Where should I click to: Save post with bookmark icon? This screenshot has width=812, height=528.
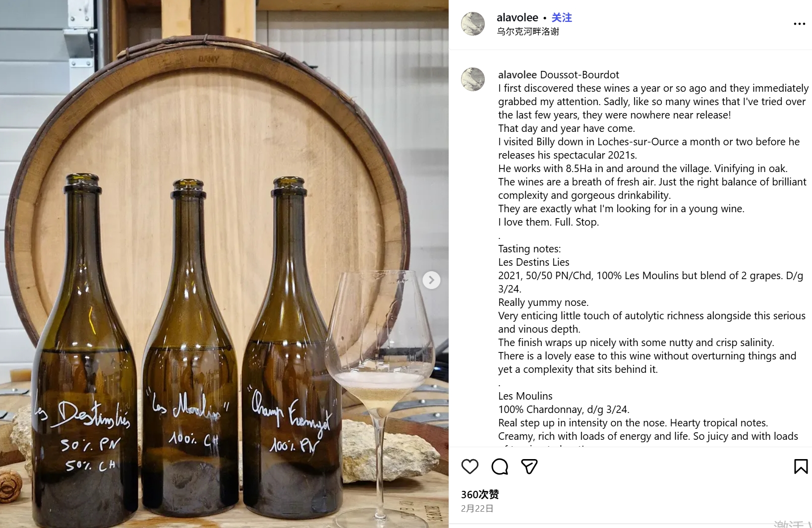point(801,467)
